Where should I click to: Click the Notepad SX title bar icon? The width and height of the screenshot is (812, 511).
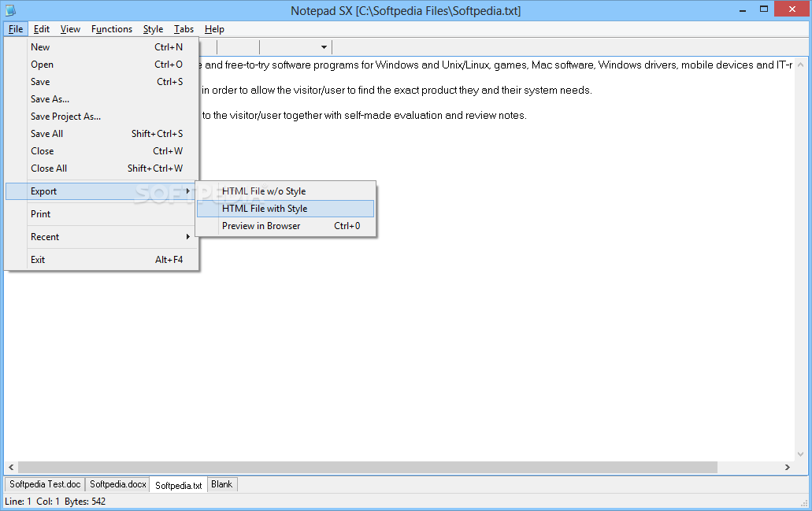pyautogui.click(x=10, y=9)
